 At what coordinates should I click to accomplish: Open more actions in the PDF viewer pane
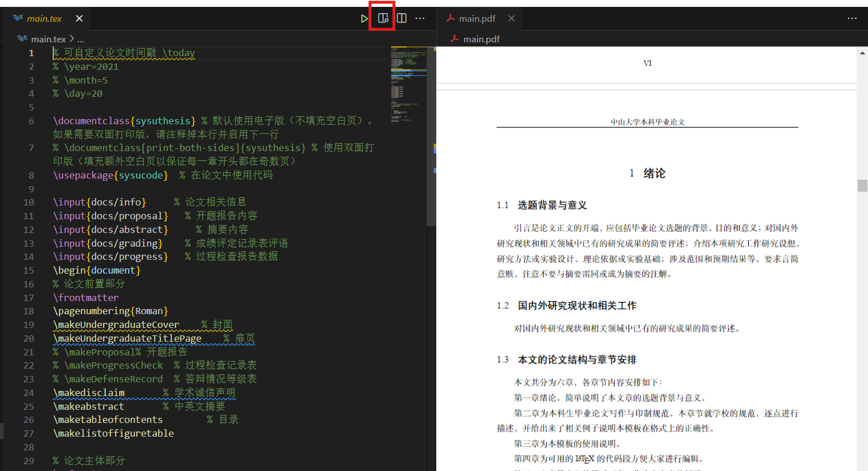pyautogui.click(x=852, y=18)
